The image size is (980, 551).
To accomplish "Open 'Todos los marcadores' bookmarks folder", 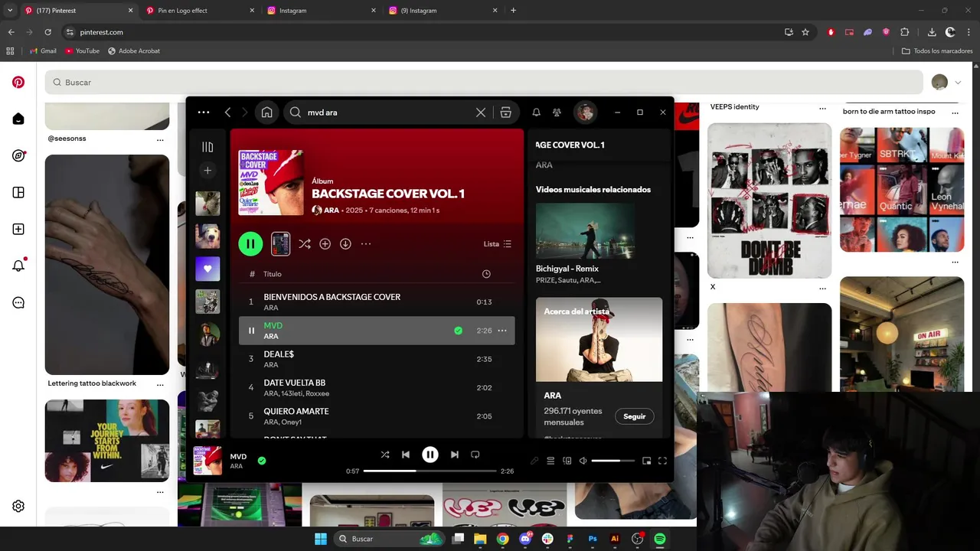I will [937, 51].
